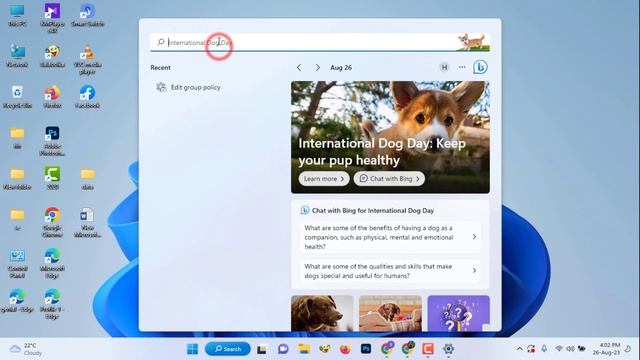The height and width of the screenshot is (360, 640).
Task: Select the Control Panel desktop icon
Action: click(x=17, y=264)
